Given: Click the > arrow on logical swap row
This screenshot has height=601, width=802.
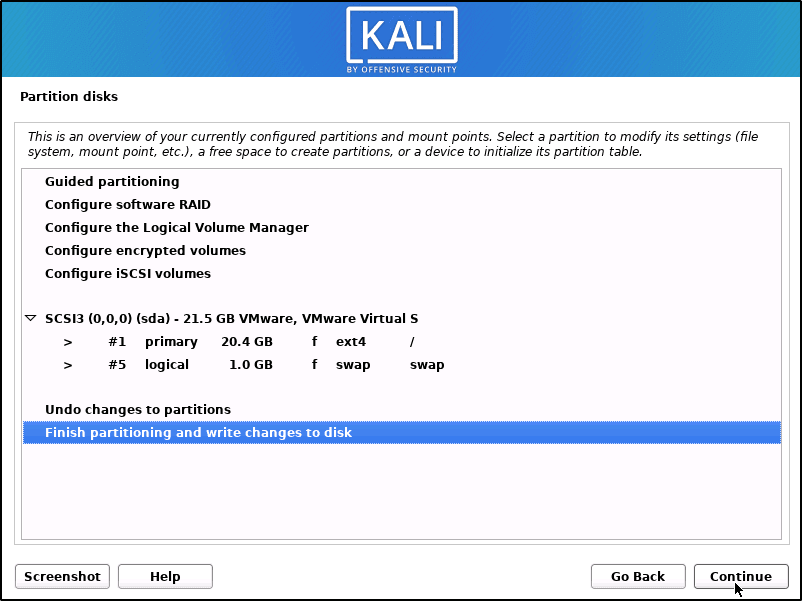Looking at the screenshot, I should point(68,365).
